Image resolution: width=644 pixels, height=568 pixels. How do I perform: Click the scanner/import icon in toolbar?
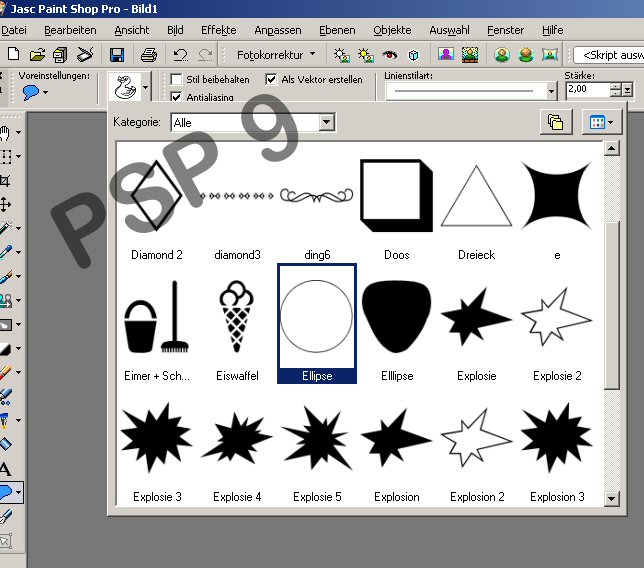click(x=85, y=55)
